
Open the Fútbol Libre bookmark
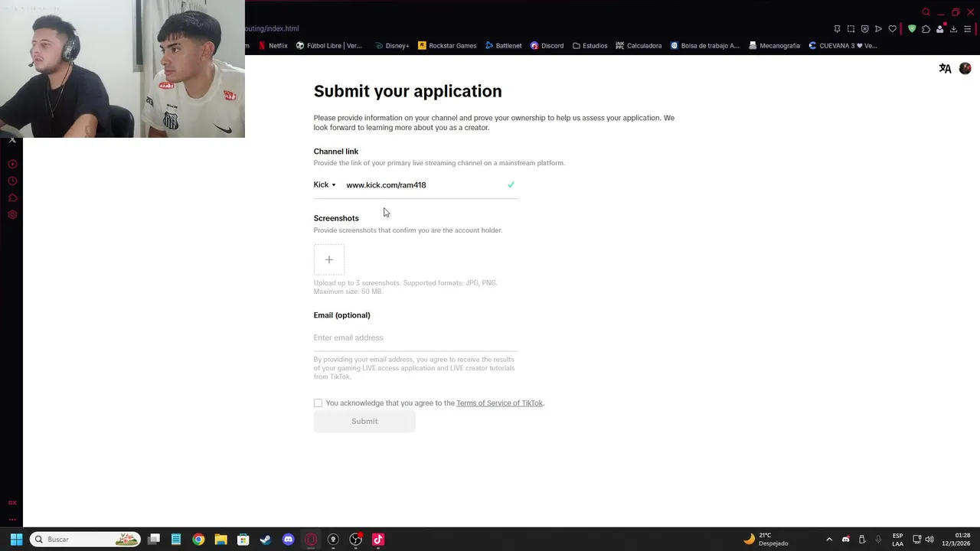pos(328,45)
